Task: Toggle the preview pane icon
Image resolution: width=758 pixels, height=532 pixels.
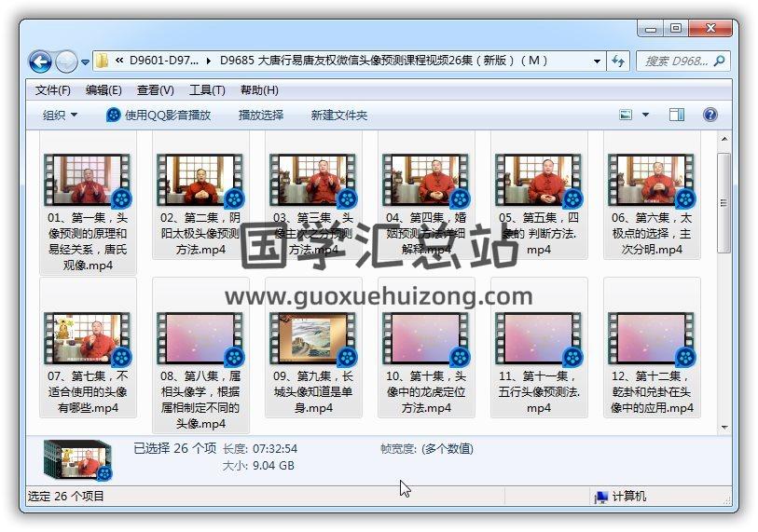Action: tap(677, 115)
